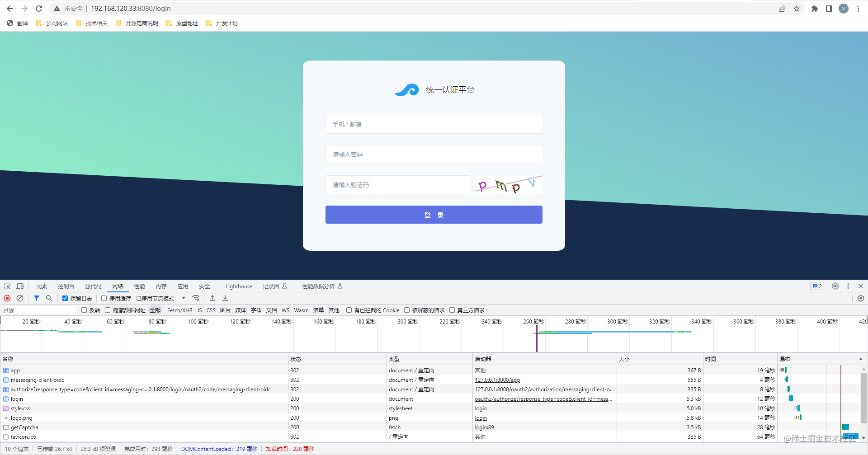Open the 2 issues badge
Screen dimensions: 868x455
coord(817,286)
